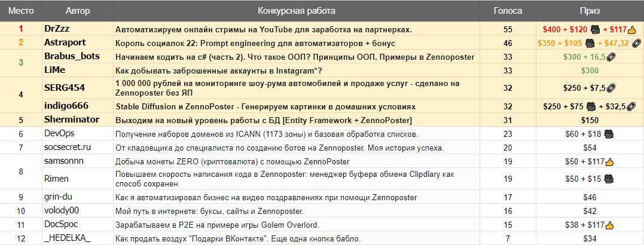Open _HEDELKA_'s Подарки ВКонтакте article
The width and height of the screenshot is (644, 245).
pos(238,238)
